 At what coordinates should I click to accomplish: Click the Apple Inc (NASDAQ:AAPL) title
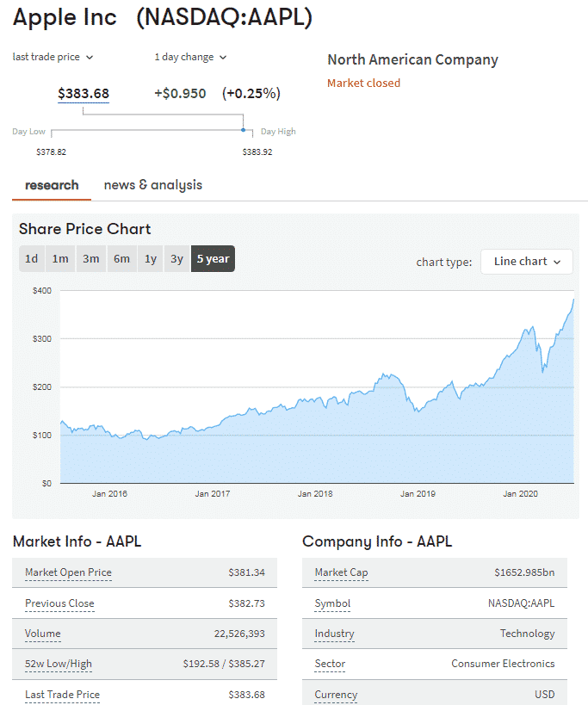click(x=163, y=17)
